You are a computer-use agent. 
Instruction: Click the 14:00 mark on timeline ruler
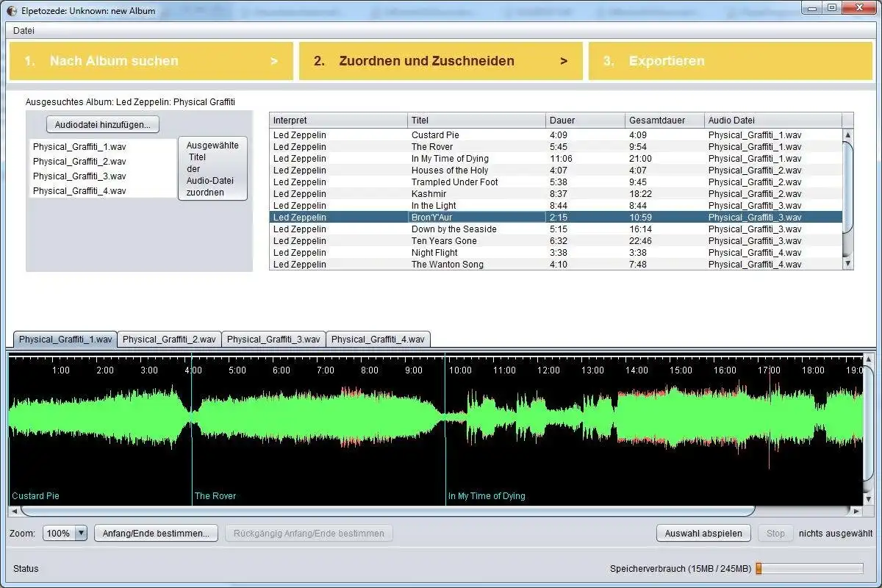point(637,370)
